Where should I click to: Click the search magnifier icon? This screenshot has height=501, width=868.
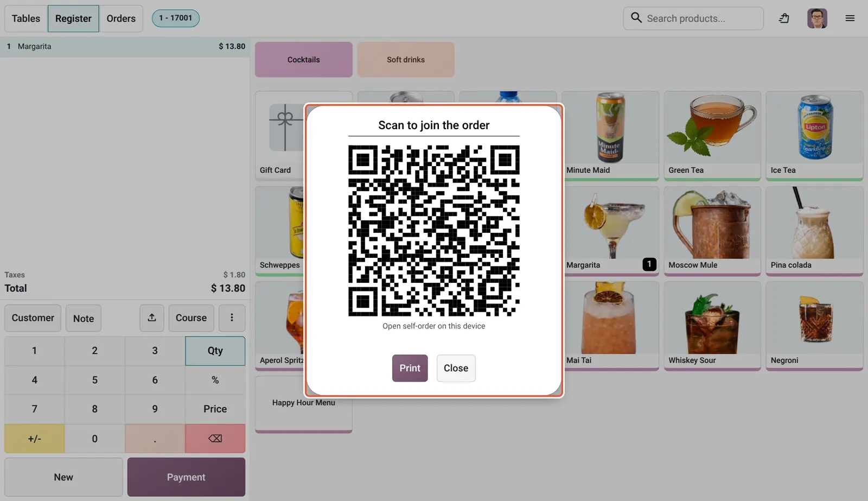[x=636, y=18]
